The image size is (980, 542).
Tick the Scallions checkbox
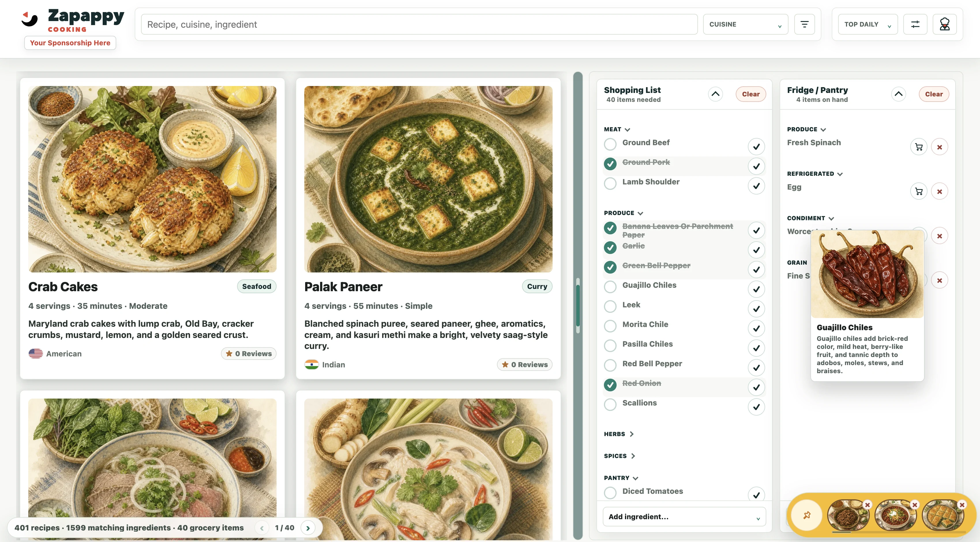610,405
